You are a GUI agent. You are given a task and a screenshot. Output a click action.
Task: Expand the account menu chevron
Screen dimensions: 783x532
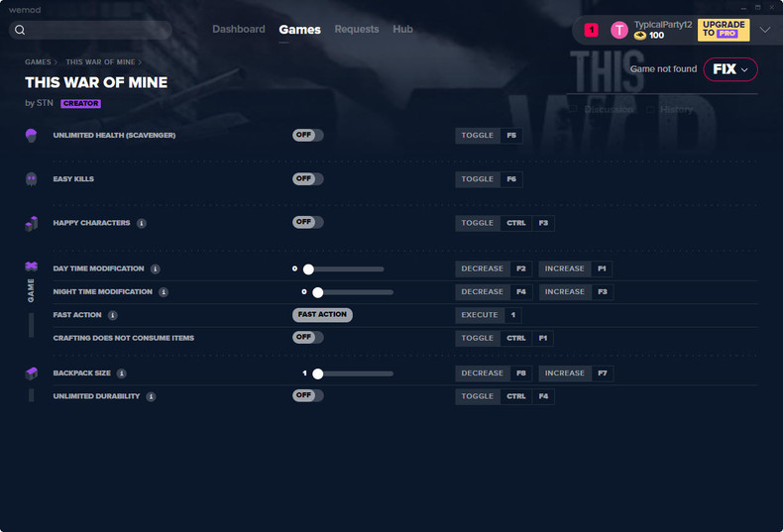tap(764, 30)
